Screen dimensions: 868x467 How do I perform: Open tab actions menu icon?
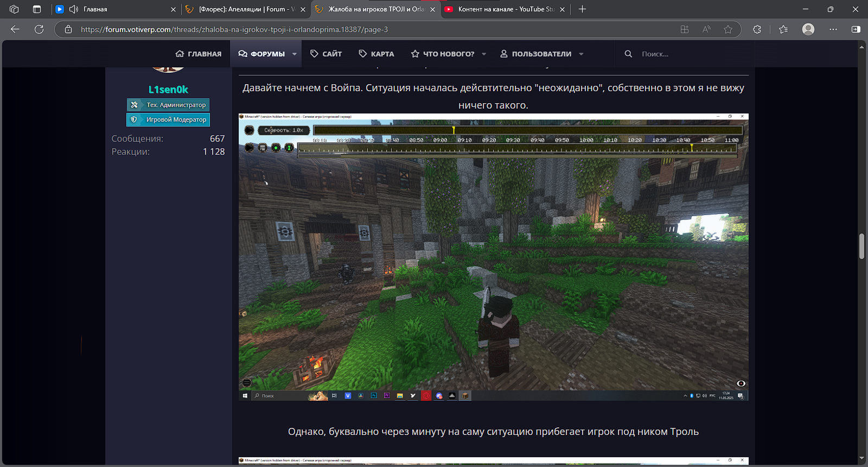(x=37, y=9)
